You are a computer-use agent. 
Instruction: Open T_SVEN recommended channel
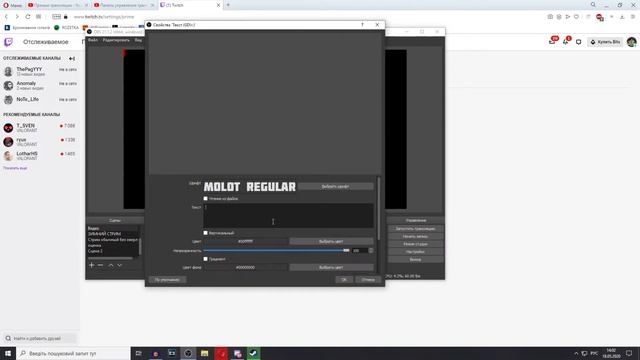click(40, 128)
